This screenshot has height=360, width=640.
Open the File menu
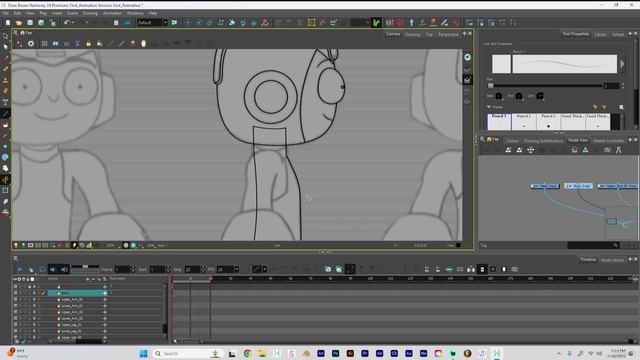6,13
